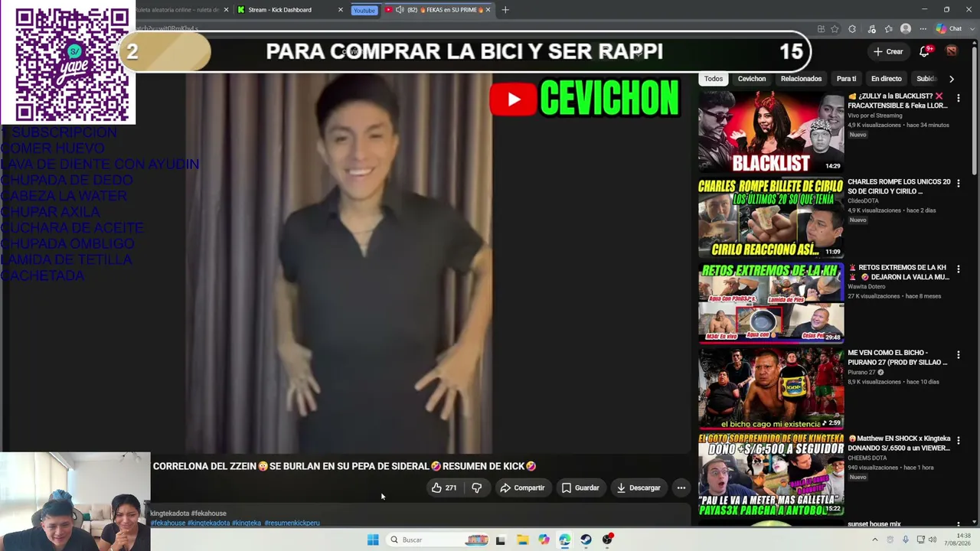Open the #kingtekadota hashtag link
This screenshot has width=980, height=551.
208,523
